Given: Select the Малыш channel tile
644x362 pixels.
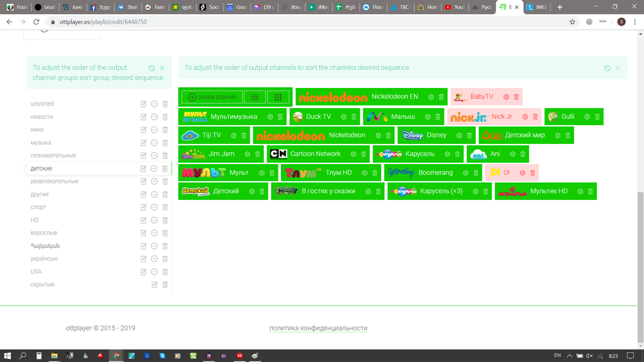Looking at the screenshot, I should coord(403,117).
